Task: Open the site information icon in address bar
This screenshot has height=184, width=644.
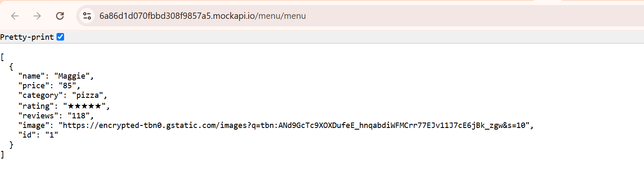Action: tap(87, 16)
